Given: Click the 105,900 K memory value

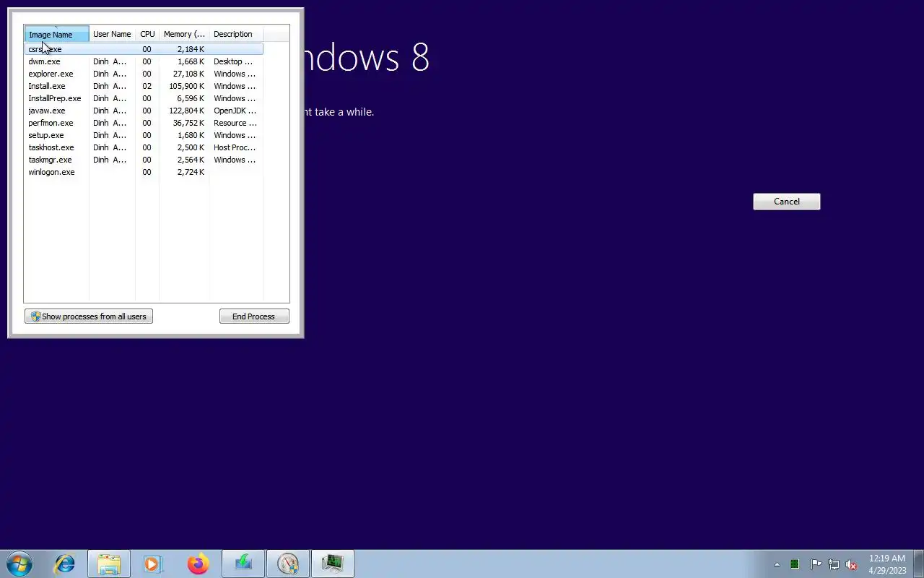Looking at the screenshot, I should 187,86.
